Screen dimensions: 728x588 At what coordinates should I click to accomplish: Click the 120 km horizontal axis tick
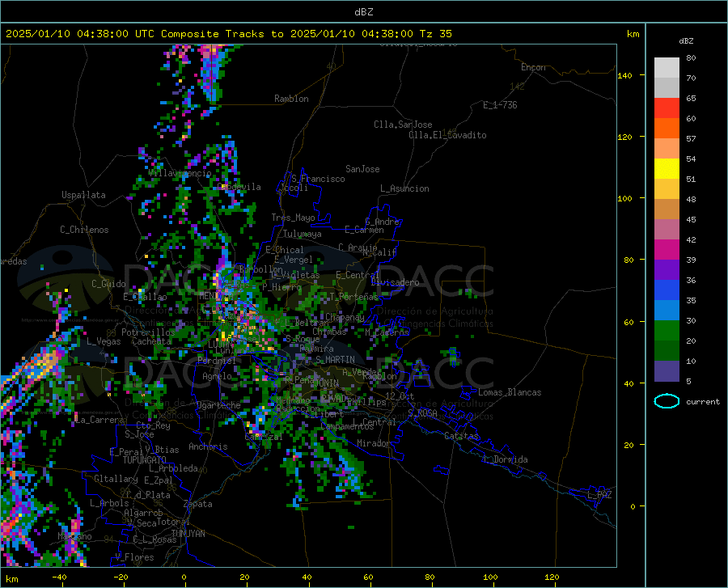552,577
